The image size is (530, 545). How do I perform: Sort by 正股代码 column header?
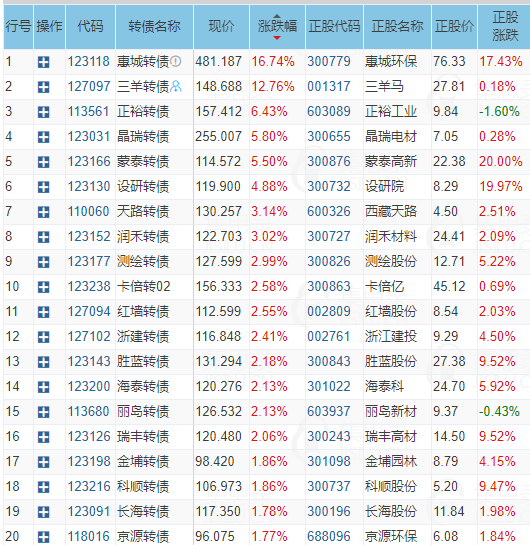(x=334, y=27)
